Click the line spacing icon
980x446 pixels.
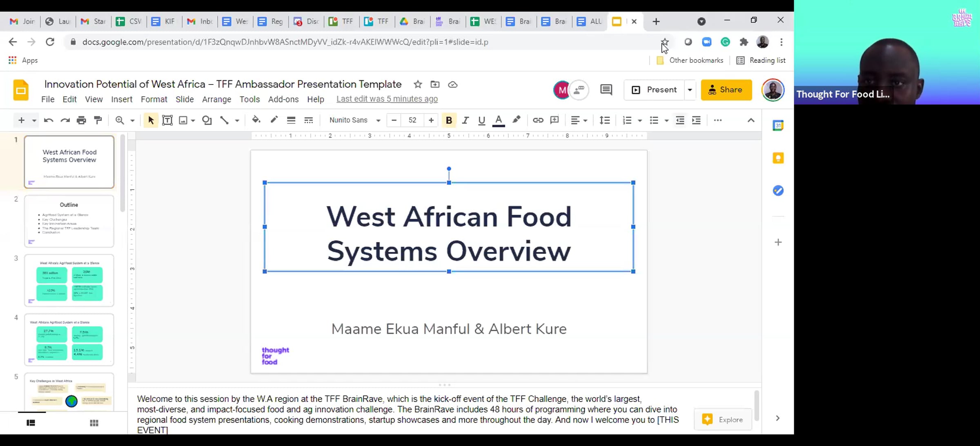604,120
